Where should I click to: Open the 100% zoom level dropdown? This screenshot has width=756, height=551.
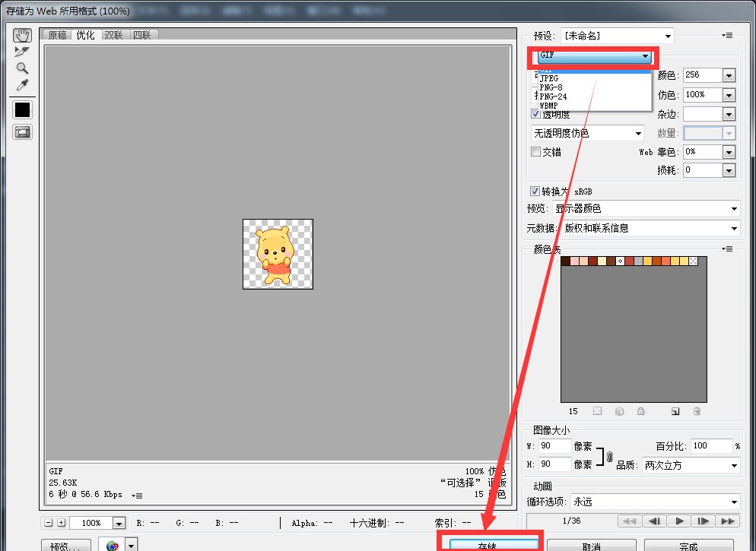point(119,523)
